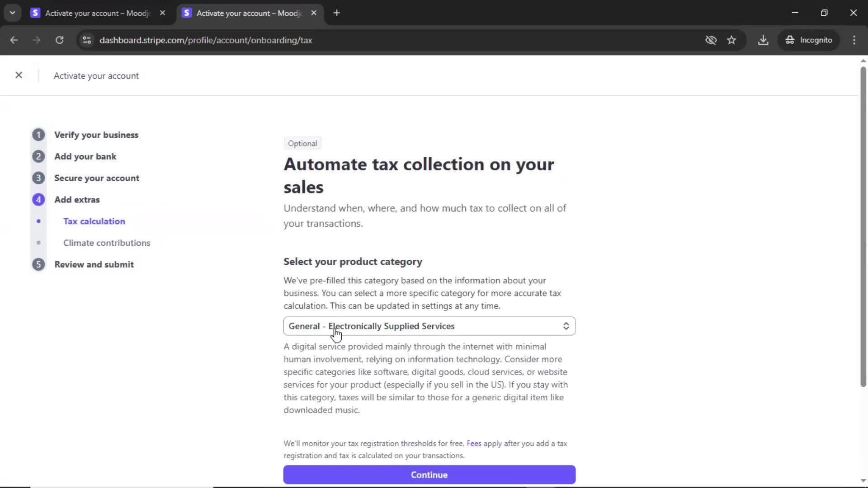868x488 pixels.
Task: Click the site information icon in the address bar
Action: pos(87,40)
